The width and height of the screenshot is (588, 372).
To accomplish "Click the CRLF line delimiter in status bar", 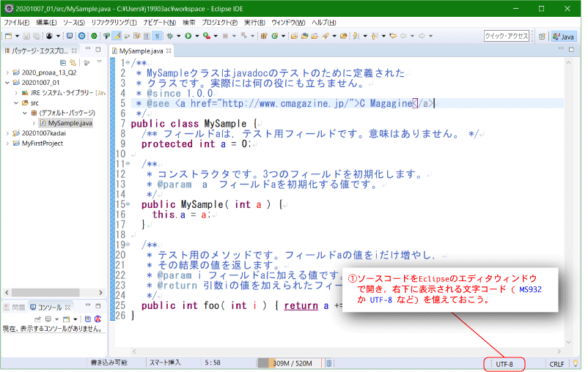I will (556, 364).
